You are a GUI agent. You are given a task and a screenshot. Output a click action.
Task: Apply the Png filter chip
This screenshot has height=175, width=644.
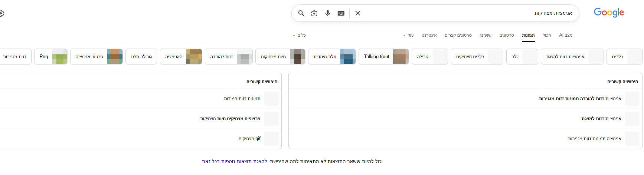[51, 57]
